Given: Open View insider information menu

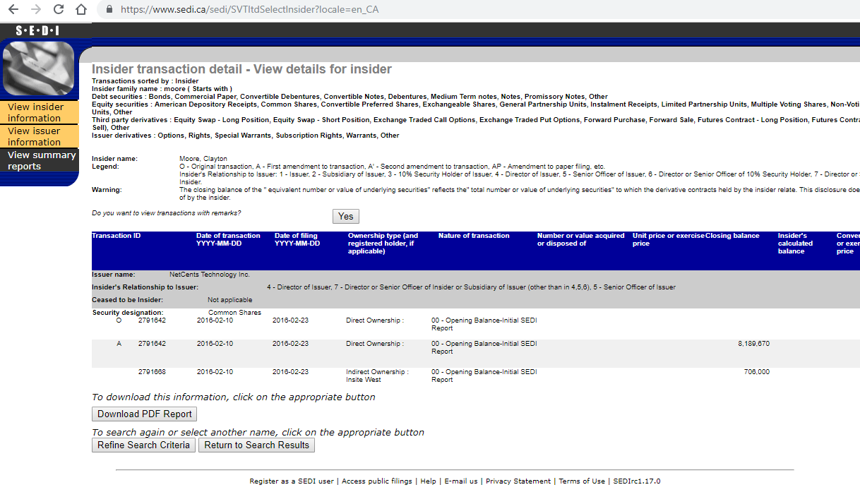Looking at the screenshot, I should point(39,113).
